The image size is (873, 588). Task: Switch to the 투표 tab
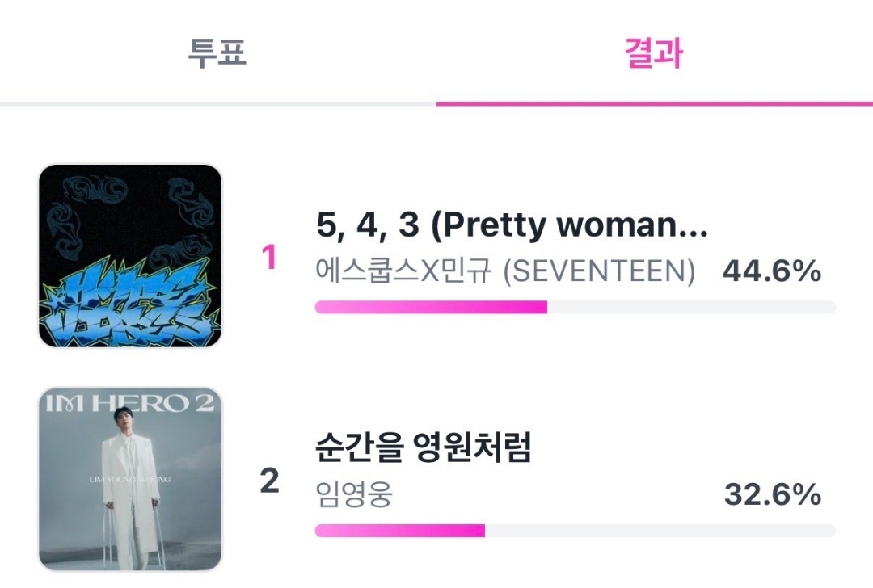coord(217,53)
